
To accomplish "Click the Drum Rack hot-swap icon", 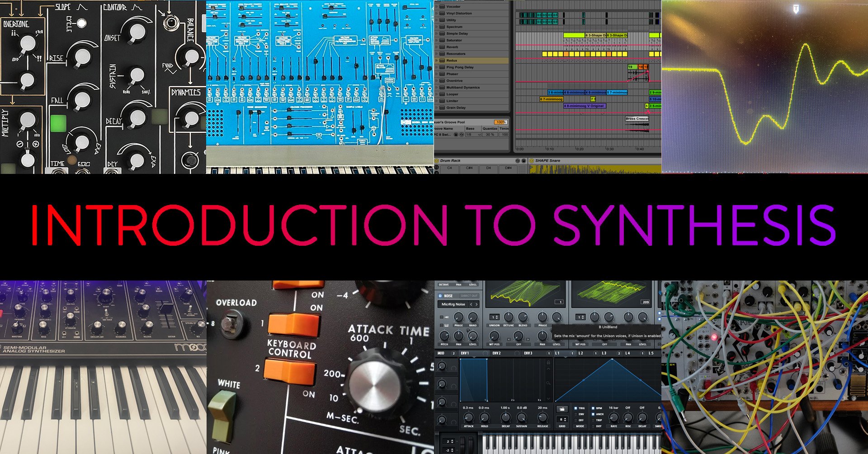I will click(x=518, y=161).
